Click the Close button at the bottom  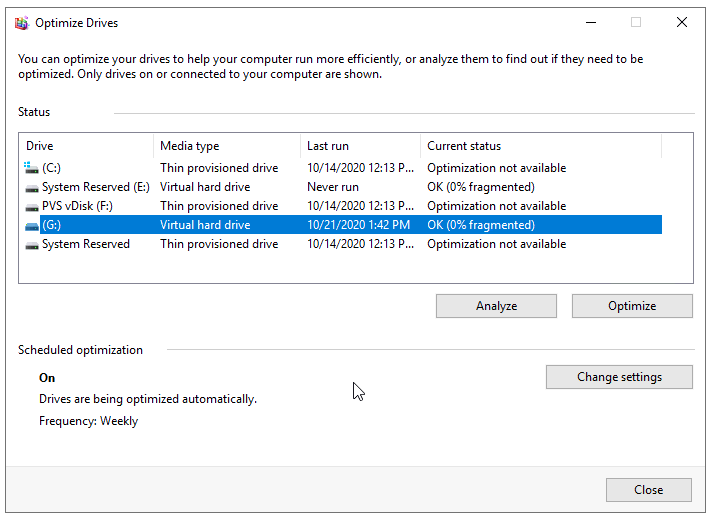[x=649, y=490]
